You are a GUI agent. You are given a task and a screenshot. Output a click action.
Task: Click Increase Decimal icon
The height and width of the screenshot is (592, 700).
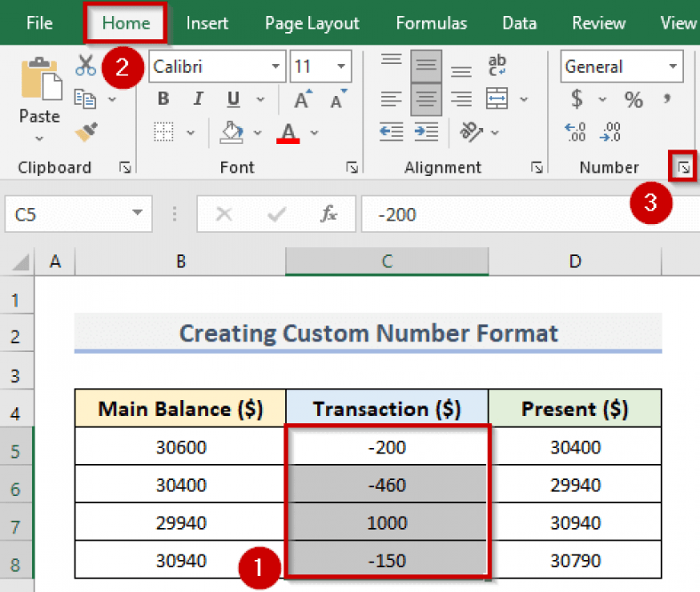pos(576,132)
